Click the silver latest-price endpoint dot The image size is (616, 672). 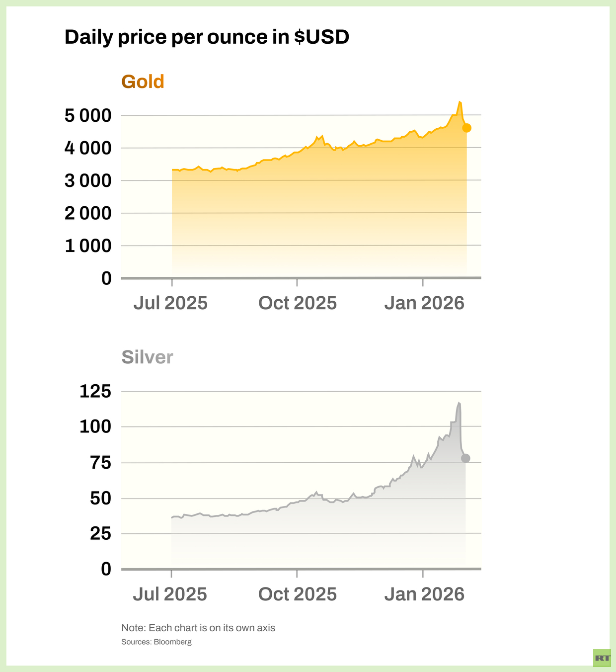tap(465, 458)
